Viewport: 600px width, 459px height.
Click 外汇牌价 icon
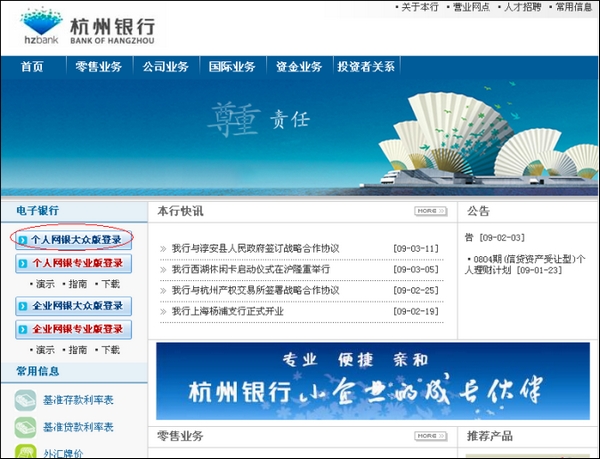25,451
